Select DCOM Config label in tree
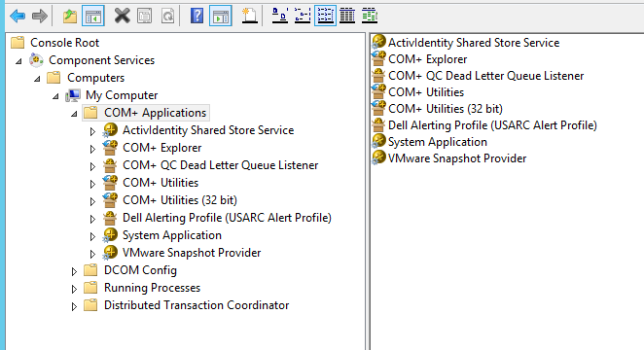The height and width of the screenshot is (350, 644). click(x=140, y=270)
